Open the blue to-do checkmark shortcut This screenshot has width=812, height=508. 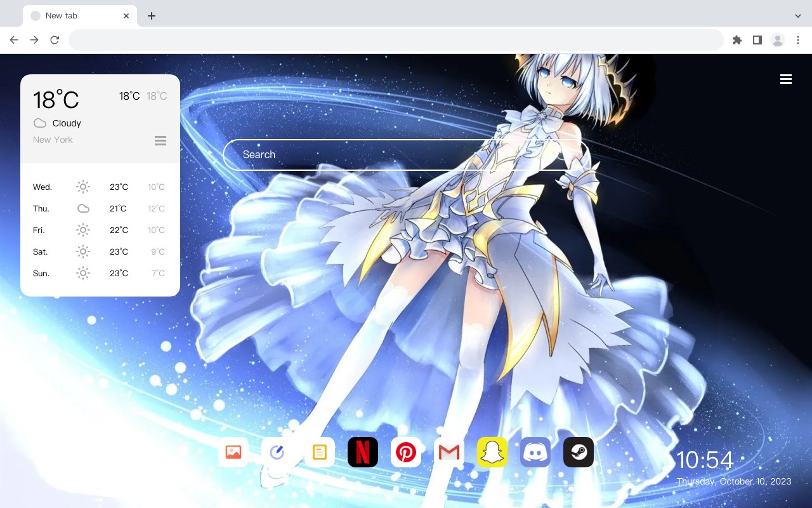277,452
